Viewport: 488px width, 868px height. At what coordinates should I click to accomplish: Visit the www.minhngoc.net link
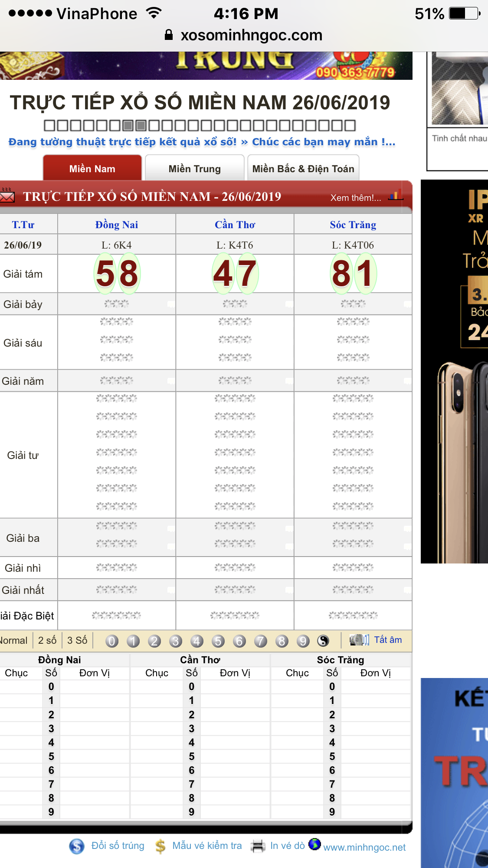(x=364, y=847)
